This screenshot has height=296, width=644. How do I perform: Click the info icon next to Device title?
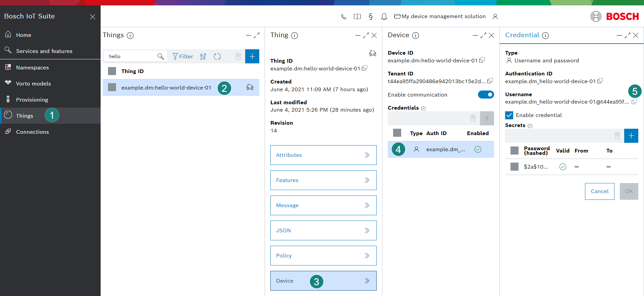(416, 36)
